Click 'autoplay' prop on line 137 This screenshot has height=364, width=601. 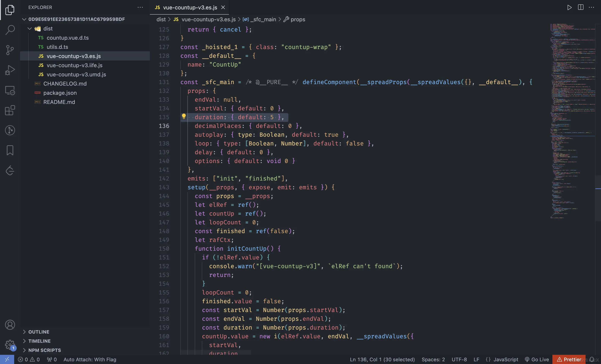click(x=209, y=134)
